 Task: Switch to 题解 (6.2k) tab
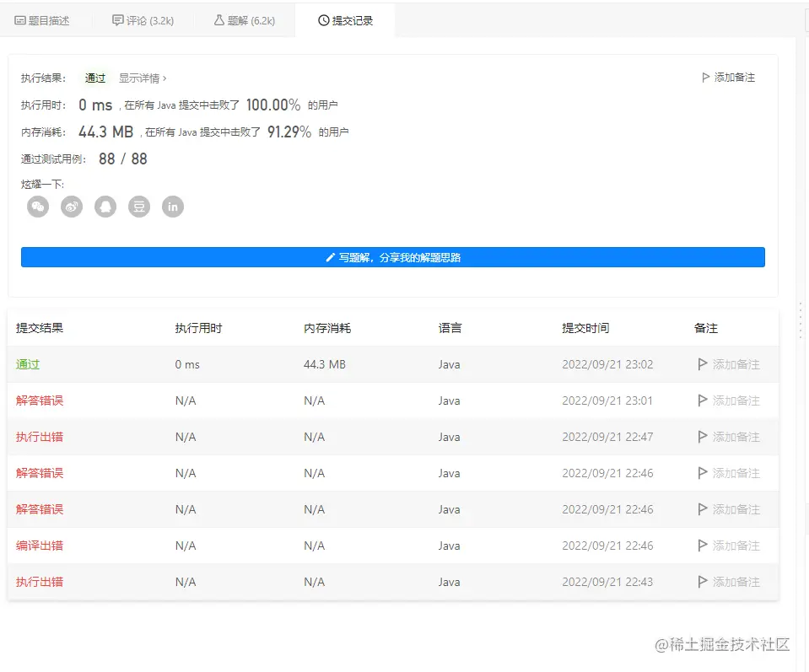point(245,20)
